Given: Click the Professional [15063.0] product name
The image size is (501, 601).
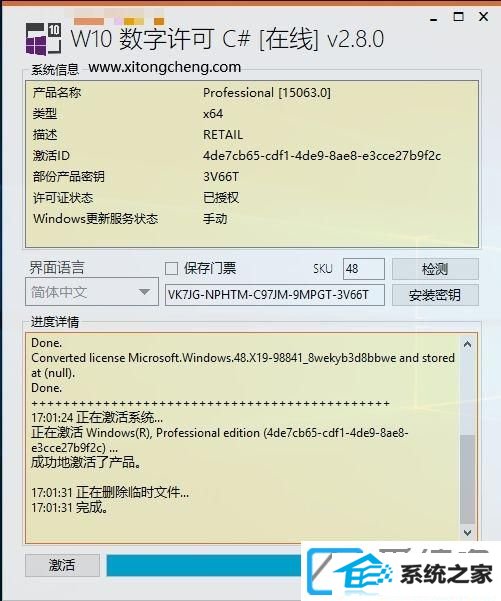Looking at the screenshot, I should click(x=267, y=93).
